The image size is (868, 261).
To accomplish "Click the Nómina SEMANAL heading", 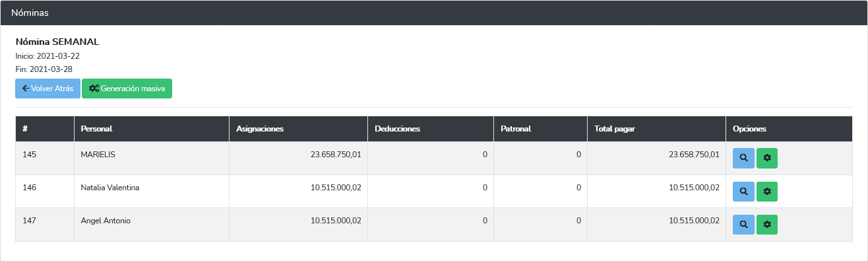I will click(57, 42).
